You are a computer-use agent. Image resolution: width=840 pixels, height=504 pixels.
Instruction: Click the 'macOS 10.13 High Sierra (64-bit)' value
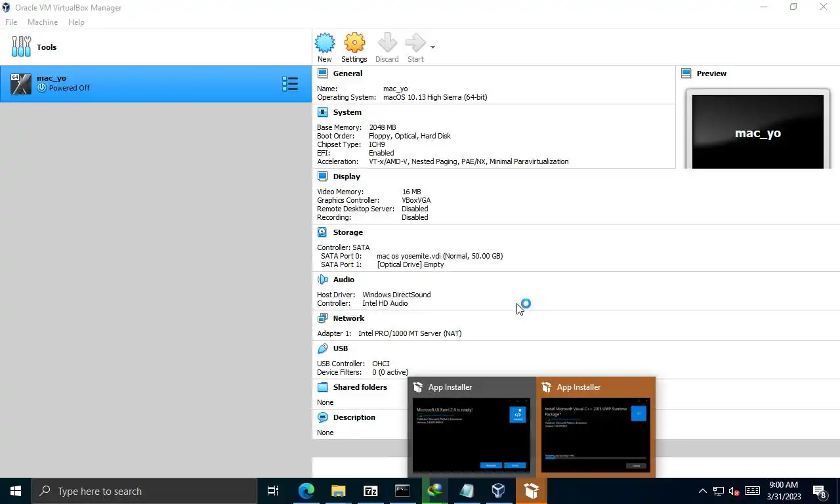pos(435,97)
